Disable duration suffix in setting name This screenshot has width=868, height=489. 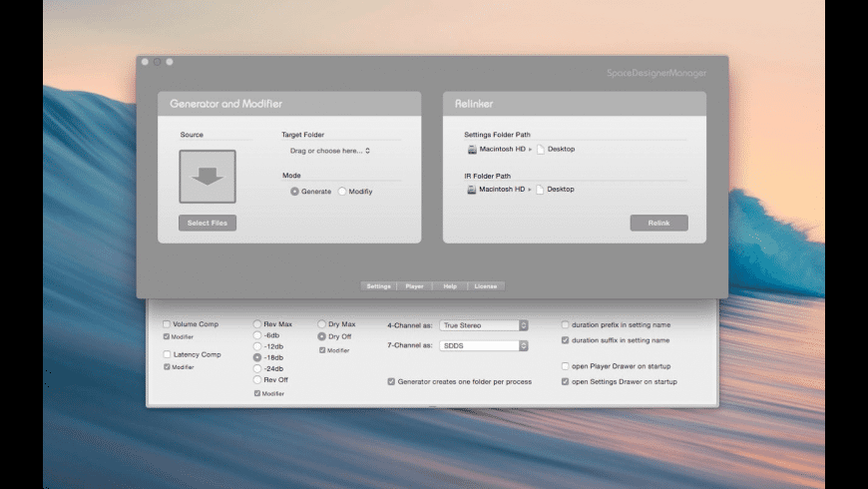pyautogui.click(x=565, y=340)
